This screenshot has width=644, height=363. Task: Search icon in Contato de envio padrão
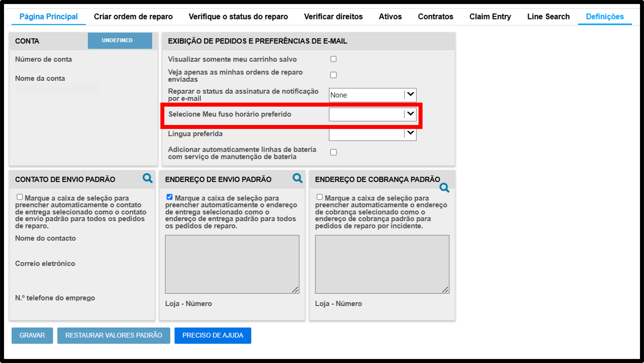tap(148, 178)
